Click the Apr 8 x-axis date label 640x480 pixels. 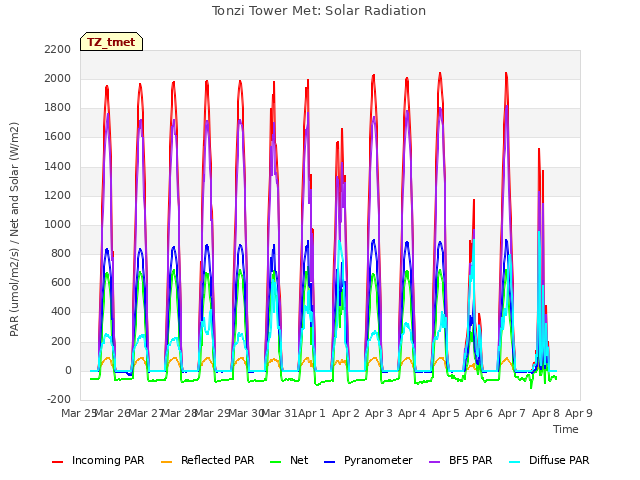[x=545, y=413]
